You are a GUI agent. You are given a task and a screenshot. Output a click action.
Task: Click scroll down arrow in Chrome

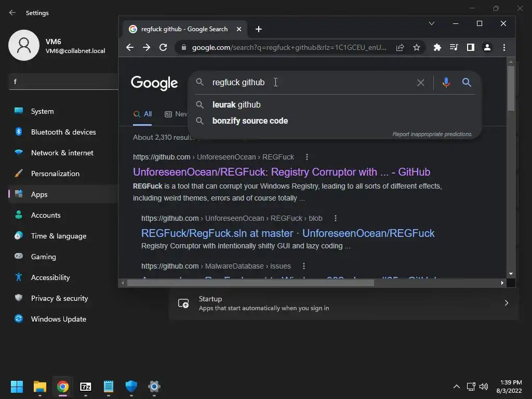[511, 274]
